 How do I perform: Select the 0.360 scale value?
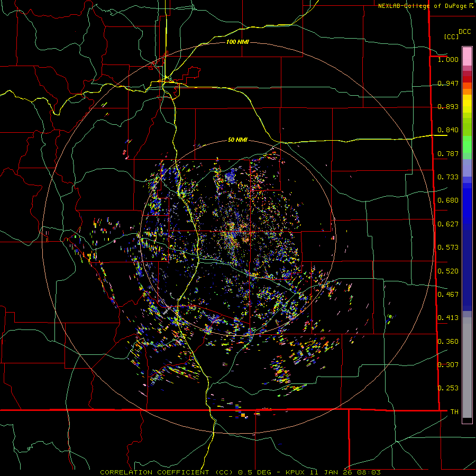(448, 341)
